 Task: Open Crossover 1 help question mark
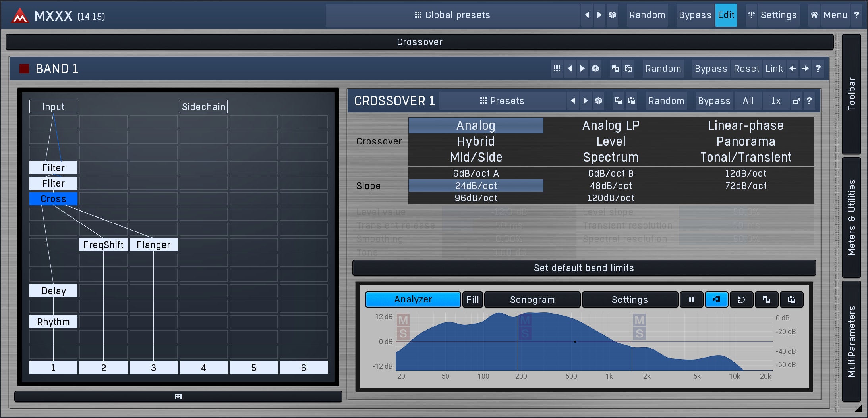tap(809, 101)
